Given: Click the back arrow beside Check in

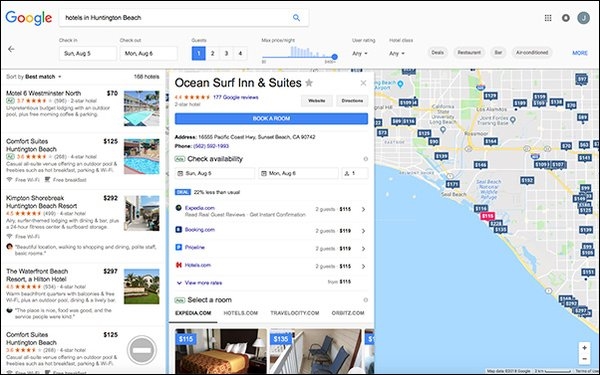Looking at the screenshot, I should (x=11, y=49).
